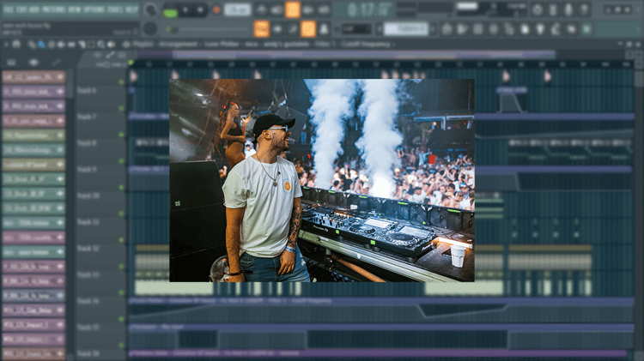Choose the Select marquee tool in Playlist
Viewport: 644px width, 361px height.
(x=91, y=45)
